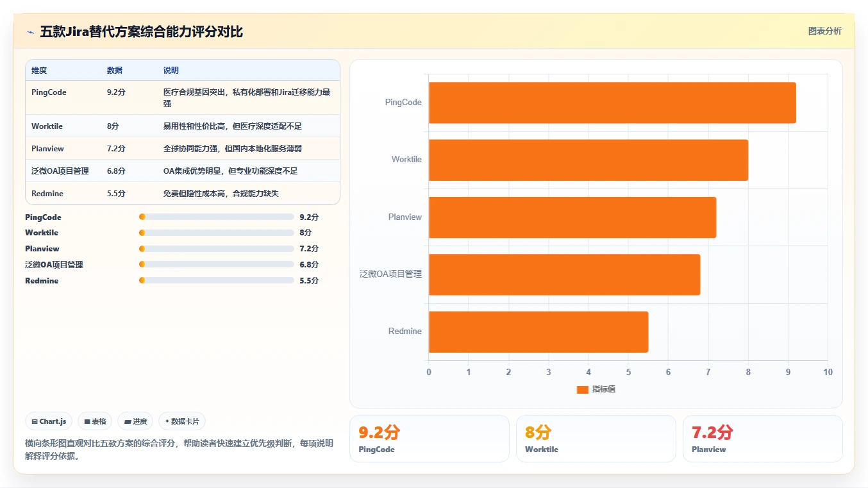Open the 8分 Worktile data card

tap(596, 439)
